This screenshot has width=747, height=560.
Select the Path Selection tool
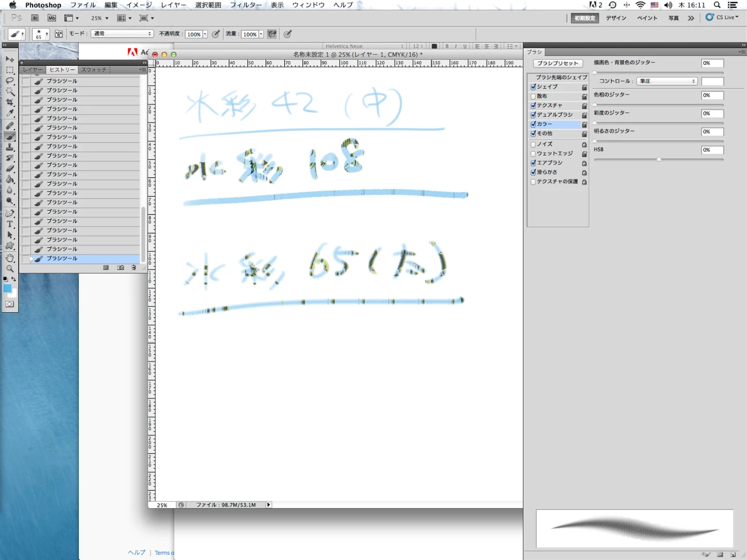[10, 235]
